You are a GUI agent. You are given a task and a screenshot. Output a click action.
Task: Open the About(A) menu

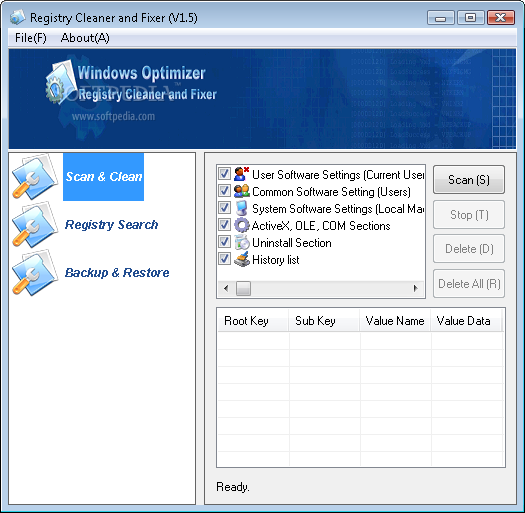[x=85, y=38]
